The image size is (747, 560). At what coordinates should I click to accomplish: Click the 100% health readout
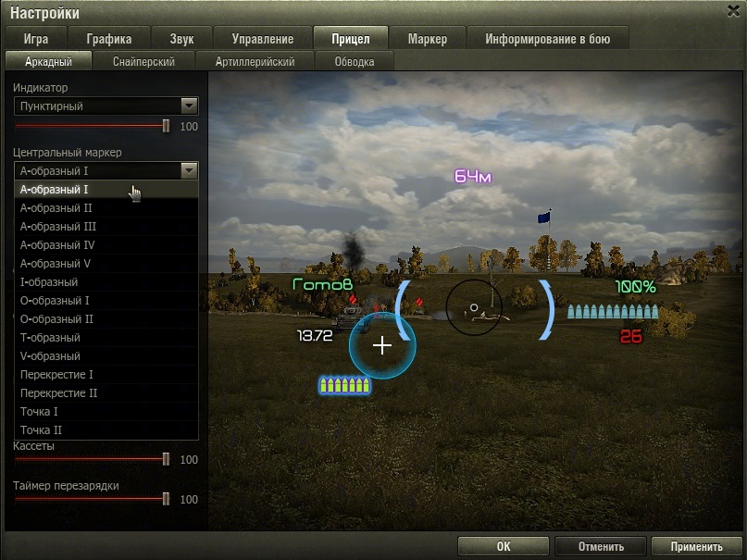[x=636, y=287]
